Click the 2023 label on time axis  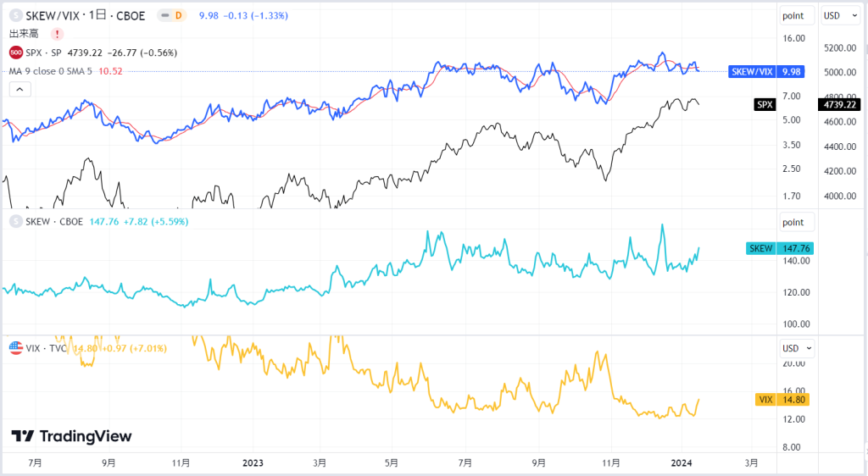coord(253,462)
